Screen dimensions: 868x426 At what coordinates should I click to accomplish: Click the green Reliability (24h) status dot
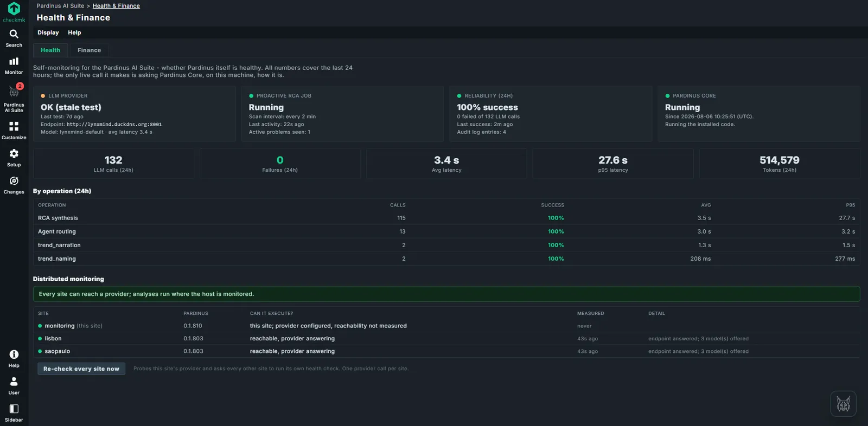tap(459, 96)
